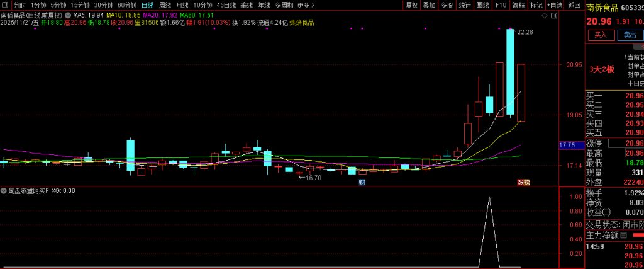The height and width of the screenshot is (269, 644).
Task: Expand the 更多 periods menu
Action: tap(306, 5)
